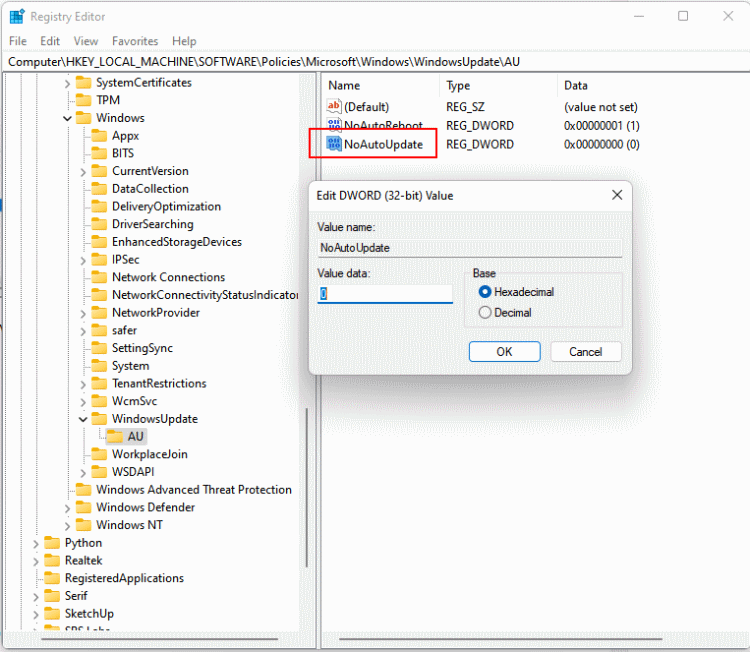Click the '(value not set)' data cell

pyautogui.click(x=600, y=107)
